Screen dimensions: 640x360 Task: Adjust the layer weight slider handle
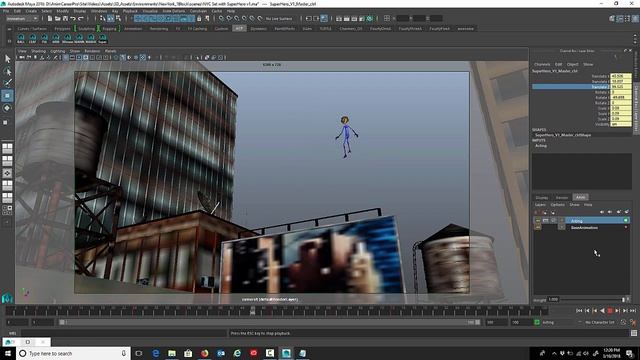(x=623, y=300)
